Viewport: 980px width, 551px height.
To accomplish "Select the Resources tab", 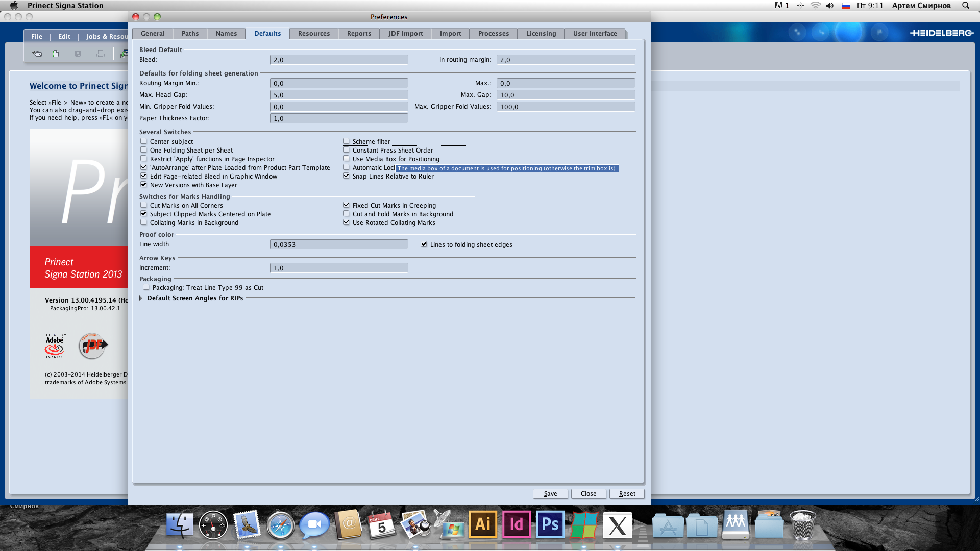I will point(314,34).
